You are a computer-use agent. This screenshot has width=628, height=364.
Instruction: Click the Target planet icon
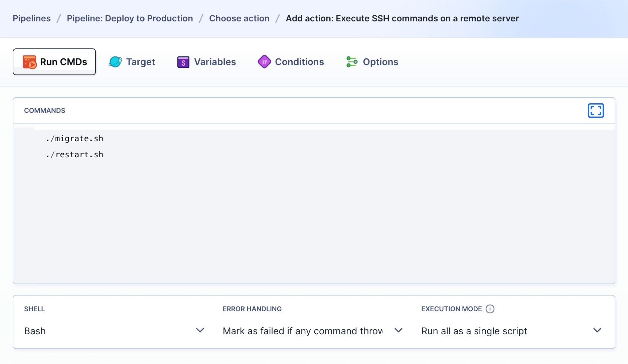[x=115, y=61]
